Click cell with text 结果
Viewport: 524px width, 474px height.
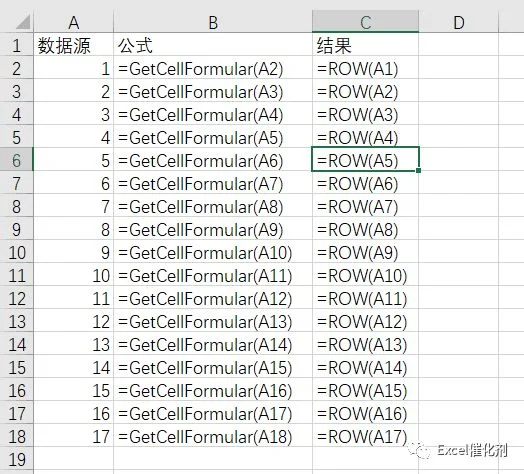pos(365,45)
